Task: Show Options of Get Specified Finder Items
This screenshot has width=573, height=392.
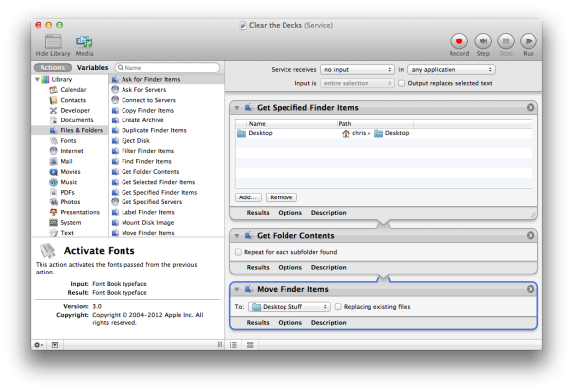Action: coord(289,213)
